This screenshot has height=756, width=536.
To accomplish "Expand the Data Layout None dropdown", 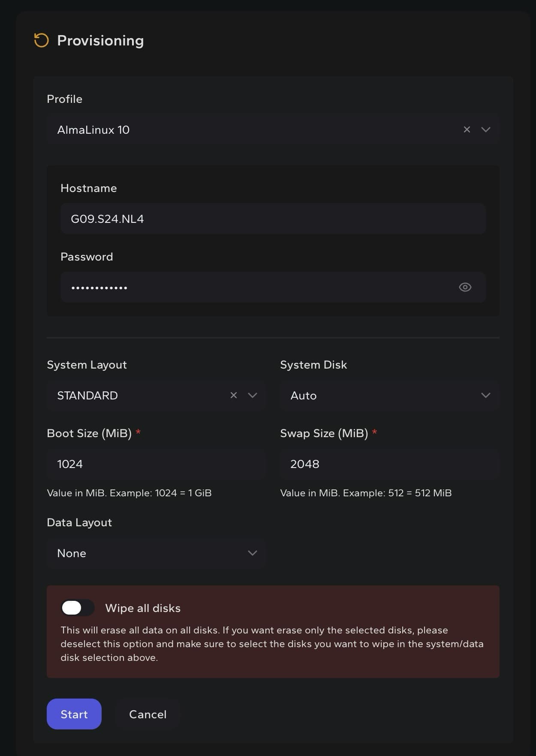I will tap(157, 553).
